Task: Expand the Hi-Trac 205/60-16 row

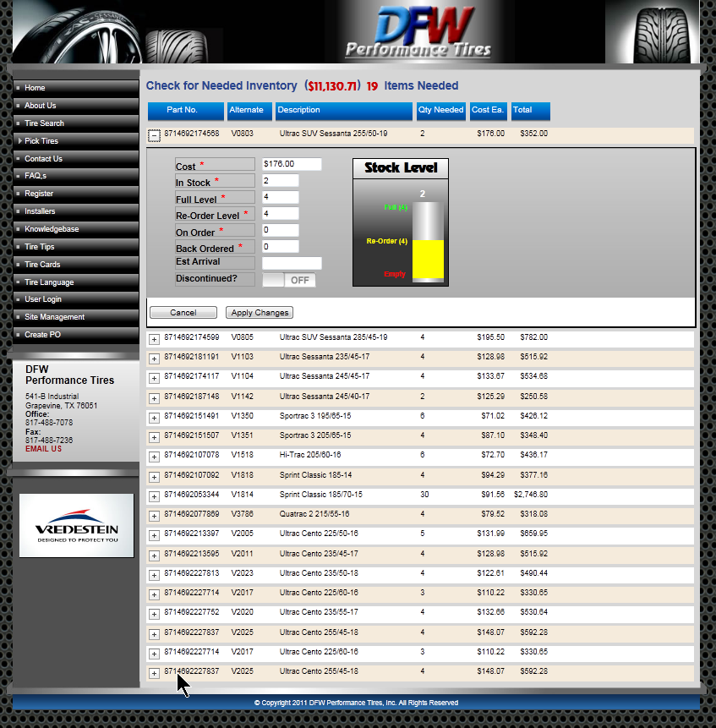Action: click(154, 457)
